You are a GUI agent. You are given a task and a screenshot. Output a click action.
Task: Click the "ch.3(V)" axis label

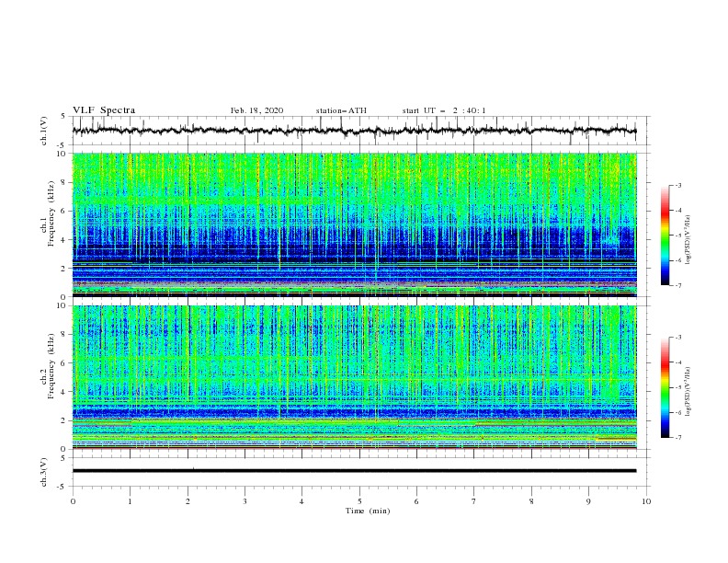coord(44,472)
